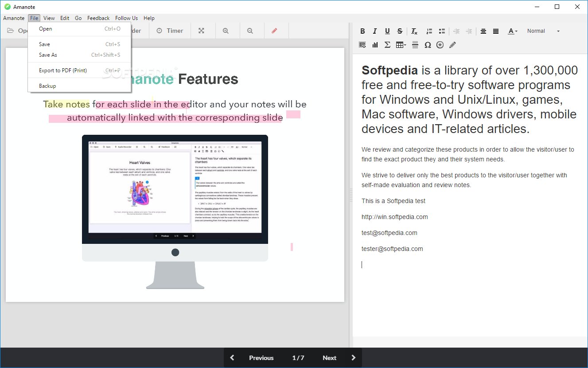
Task: Go to next slide arrow
Action: (x=353, y=358)
